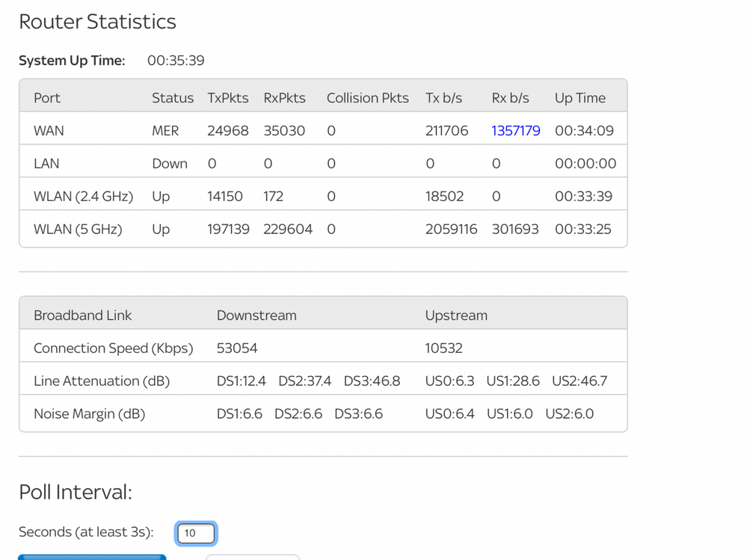Click the Line Attenuation (dB) row label
The image size is (747, 560).
[102, 381]
